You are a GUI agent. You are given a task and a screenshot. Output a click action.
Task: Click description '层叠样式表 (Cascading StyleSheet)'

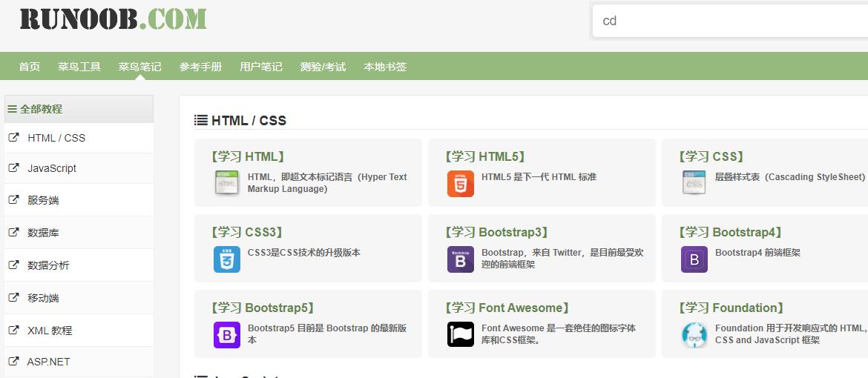791,177
